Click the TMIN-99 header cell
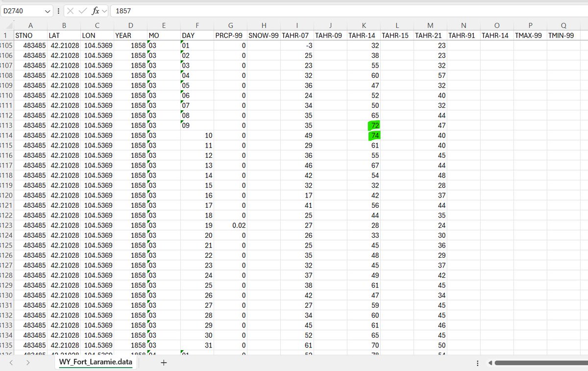The width and height of the screenshot is (588, 371). tap(563, 35)
